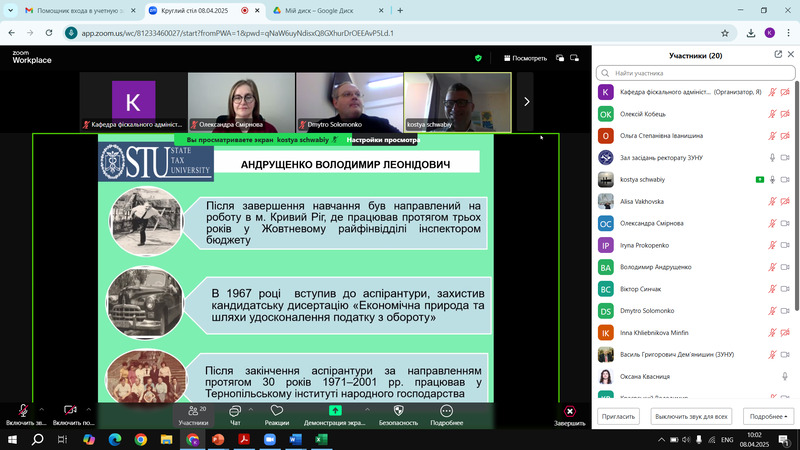Screen dimensions: 800x450
Task: Toggle camera icon for Олександра Смірнова row
Action: click(785, 223)
